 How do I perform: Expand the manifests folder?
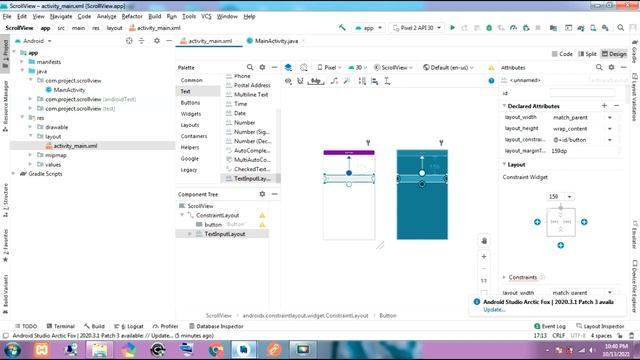[x=22, y=62]
